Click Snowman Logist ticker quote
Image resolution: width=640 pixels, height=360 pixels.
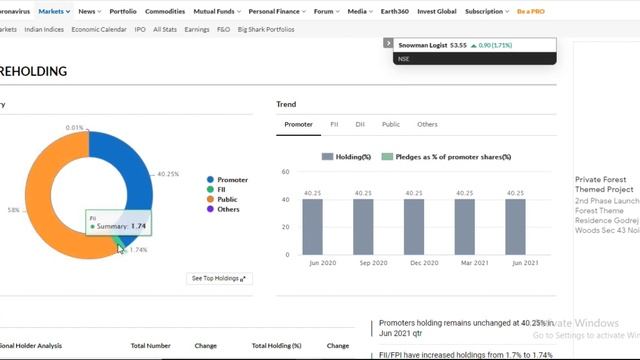[x=474, y=45]
